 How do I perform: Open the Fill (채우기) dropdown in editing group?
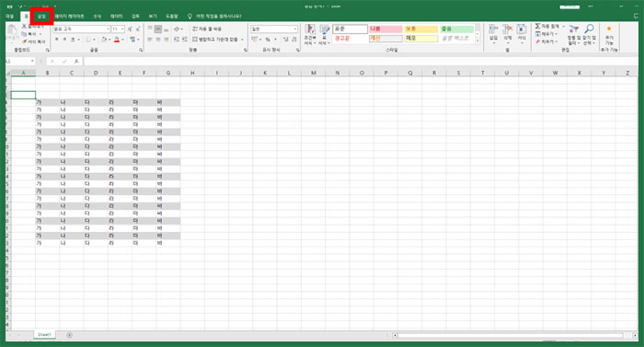point(546,34)
